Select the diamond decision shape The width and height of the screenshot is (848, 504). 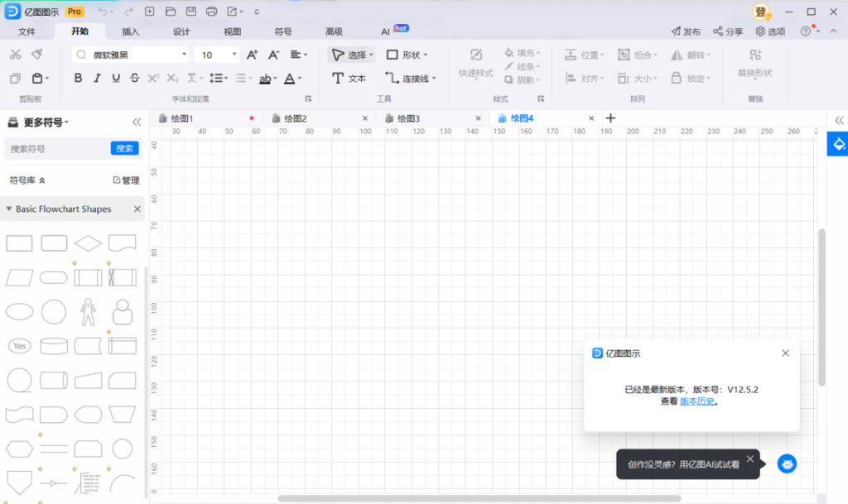88,243
